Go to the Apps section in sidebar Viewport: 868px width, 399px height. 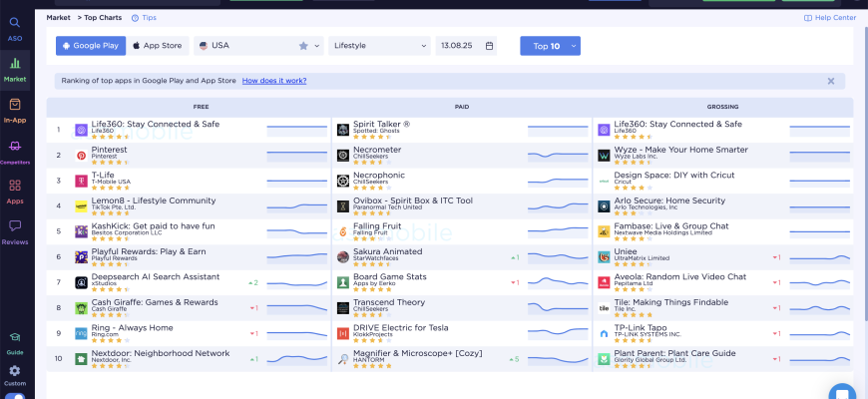click(15, 192)
